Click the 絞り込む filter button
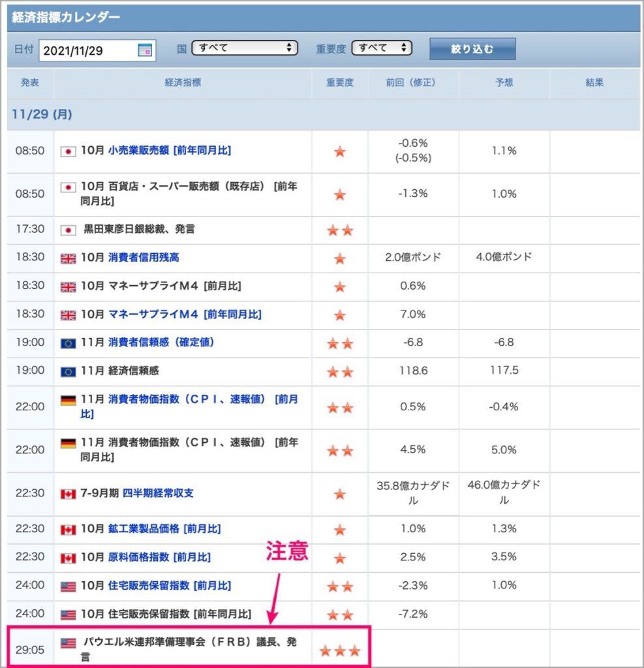 472,49
